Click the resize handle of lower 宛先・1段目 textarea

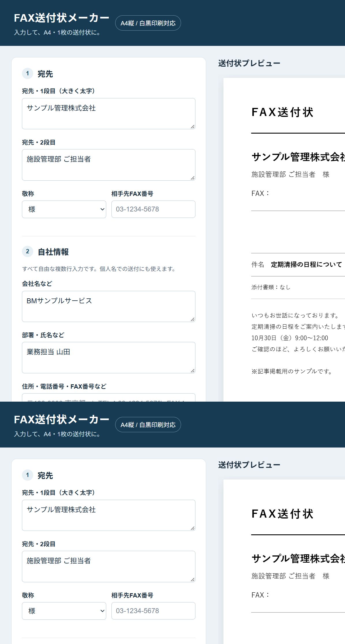(193, 528)
